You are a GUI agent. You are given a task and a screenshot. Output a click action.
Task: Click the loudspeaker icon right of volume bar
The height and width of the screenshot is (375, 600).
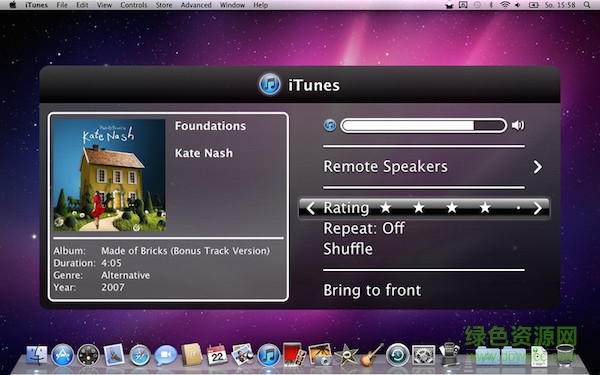pos(518,125)
